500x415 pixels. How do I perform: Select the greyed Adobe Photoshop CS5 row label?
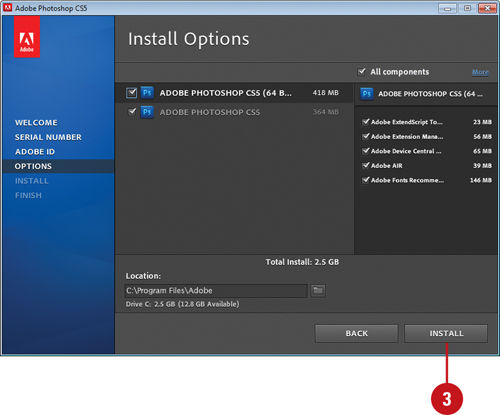click(210, 112)
